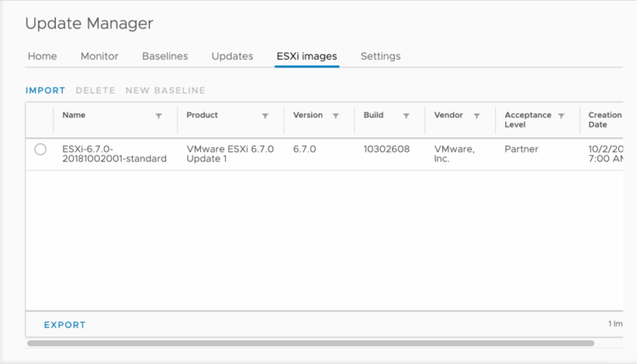Image resolution: width=637 pixels, height=364 pixels.
Task: Sort by the Creation Date column header
Action: pyautogui.click(x=604, y=120)
